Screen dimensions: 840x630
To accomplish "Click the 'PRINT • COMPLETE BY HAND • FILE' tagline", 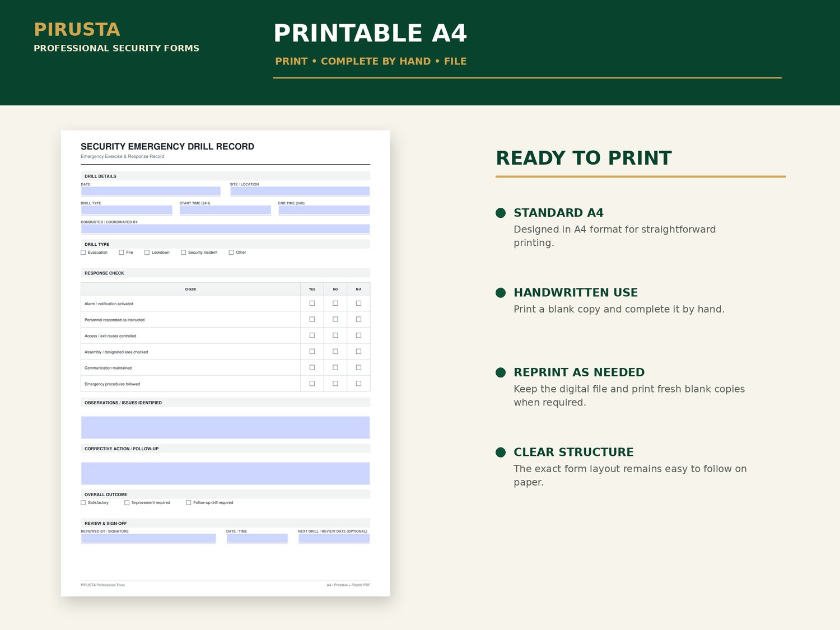I will pyautogui.click(x=371, y=62).
